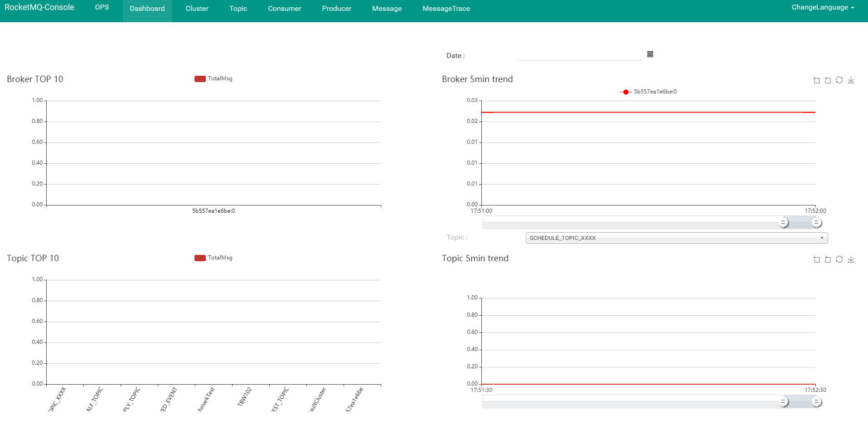Click the Broker TOP 10 heading
This screenshot has height=425, width=868.
35,79
